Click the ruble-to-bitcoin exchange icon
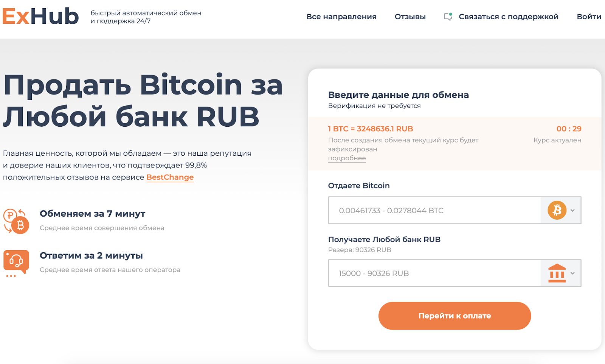 (x=16, y=221)
